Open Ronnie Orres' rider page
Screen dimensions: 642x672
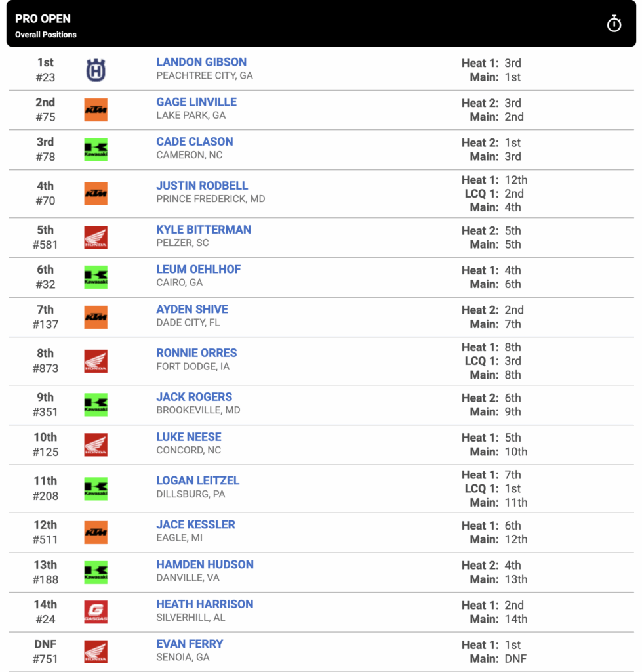pyautogui.click(x=197, y=352)
